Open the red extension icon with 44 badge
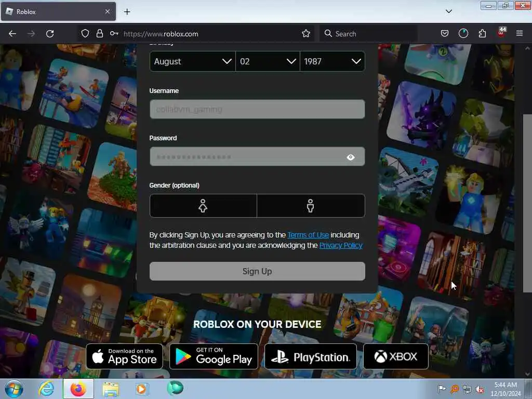532x399 pixels. pyautogui.click(x=501, y=33)
